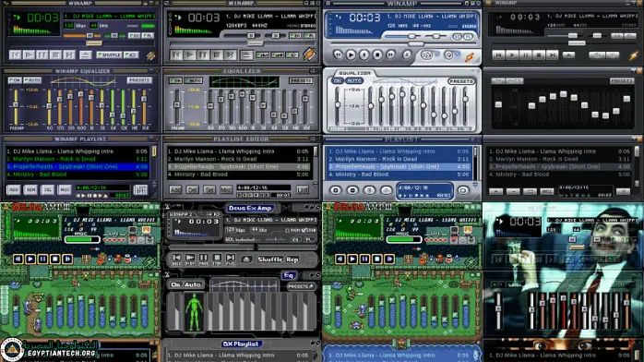
Task: Click the Play button in the Deus Ex Amp player
Action: pos(190,259)
